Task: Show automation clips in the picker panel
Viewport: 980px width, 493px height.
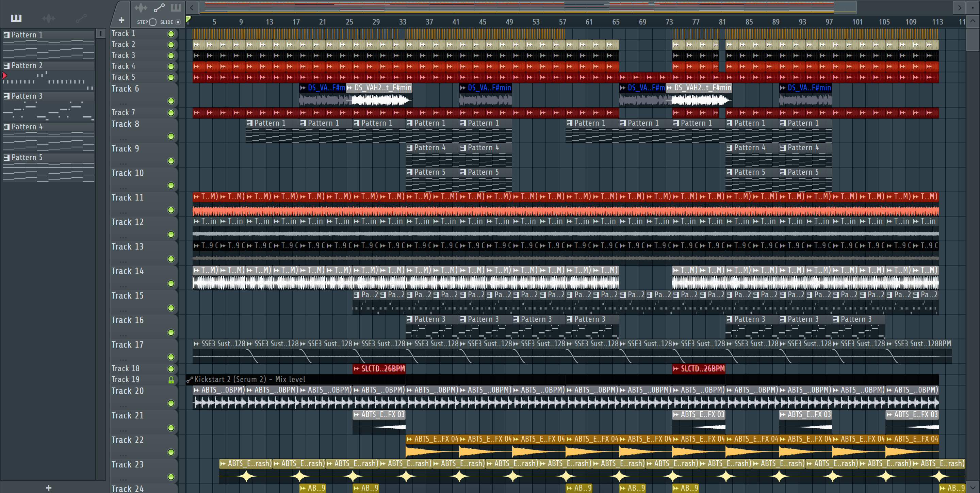Action: 81,18
